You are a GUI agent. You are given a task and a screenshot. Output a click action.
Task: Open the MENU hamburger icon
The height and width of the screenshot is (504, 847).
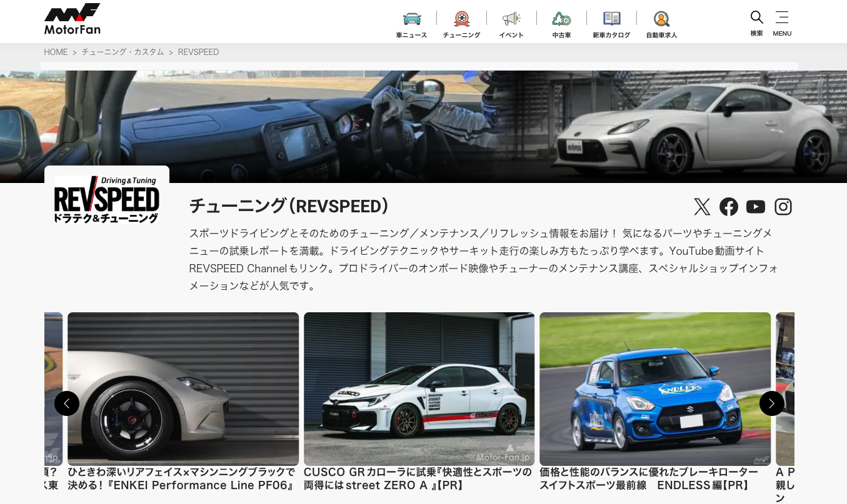782,17
